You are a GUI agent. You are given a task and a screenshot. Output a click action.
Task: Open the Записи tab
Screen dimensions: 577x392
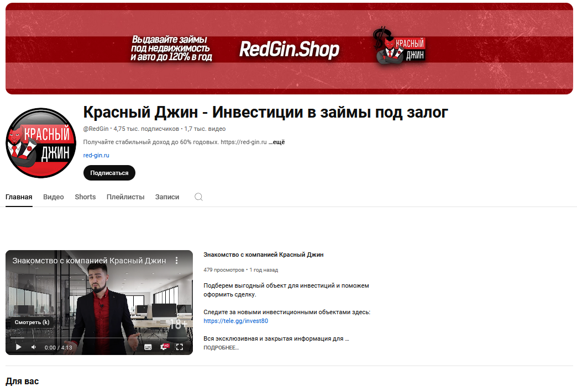point(167,197)
